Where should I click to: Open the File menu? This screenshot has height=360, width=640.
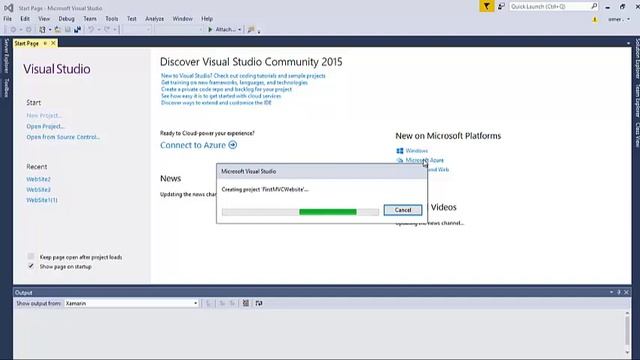coord(7,19)
